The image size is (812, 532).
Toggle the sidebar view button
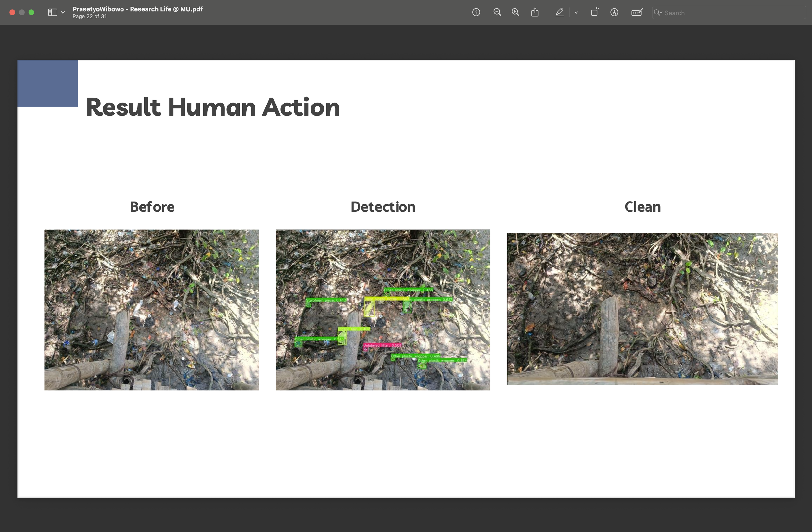53,13
